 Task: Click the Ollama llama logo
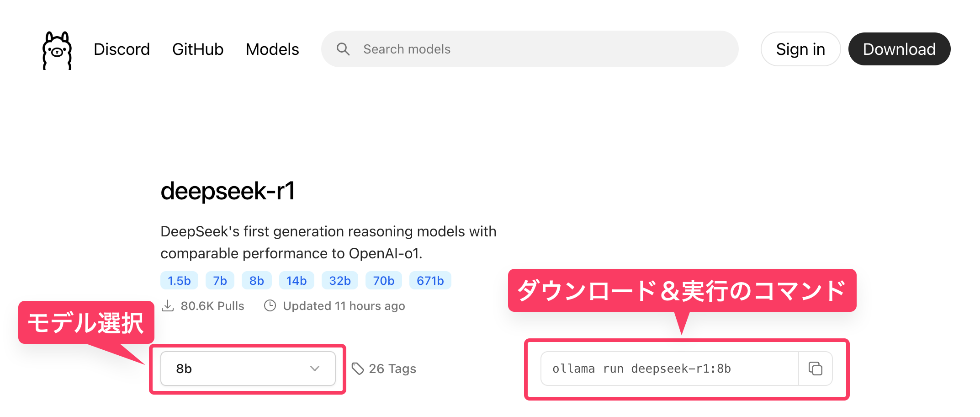coord(57,50)
